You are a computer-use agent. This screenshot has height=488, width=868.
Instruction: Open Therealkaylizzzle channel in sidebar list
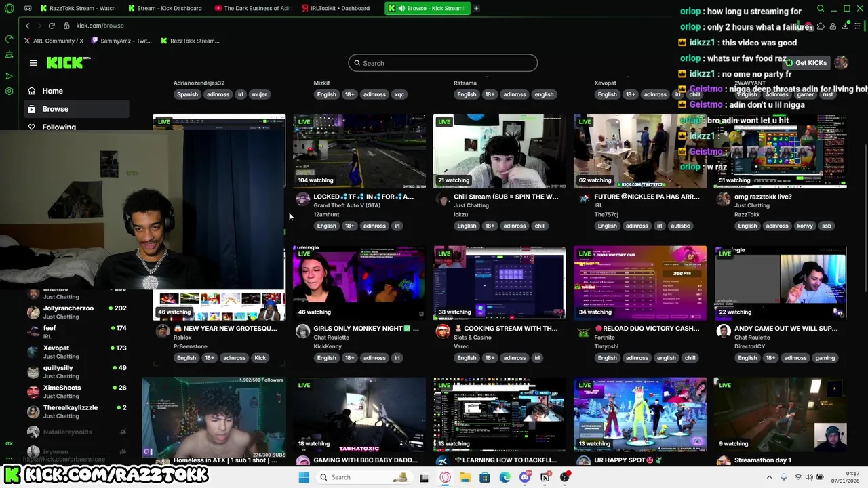pos(76,411)
